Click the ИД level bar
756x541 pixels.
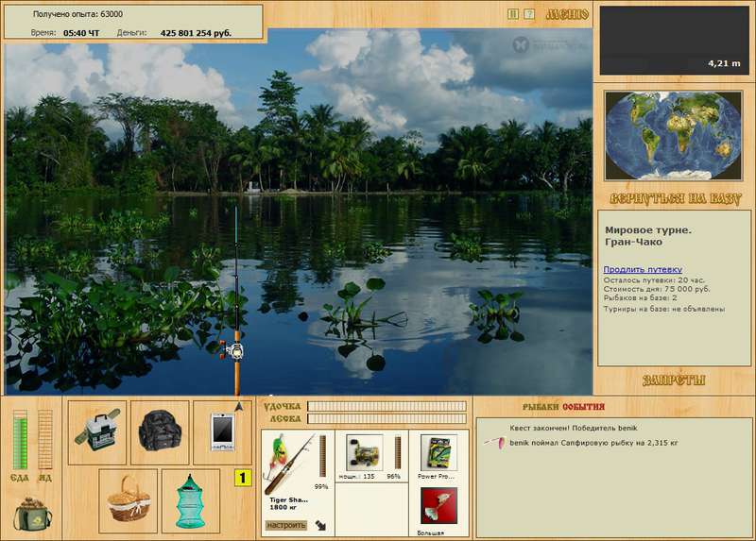coord(44,440)
